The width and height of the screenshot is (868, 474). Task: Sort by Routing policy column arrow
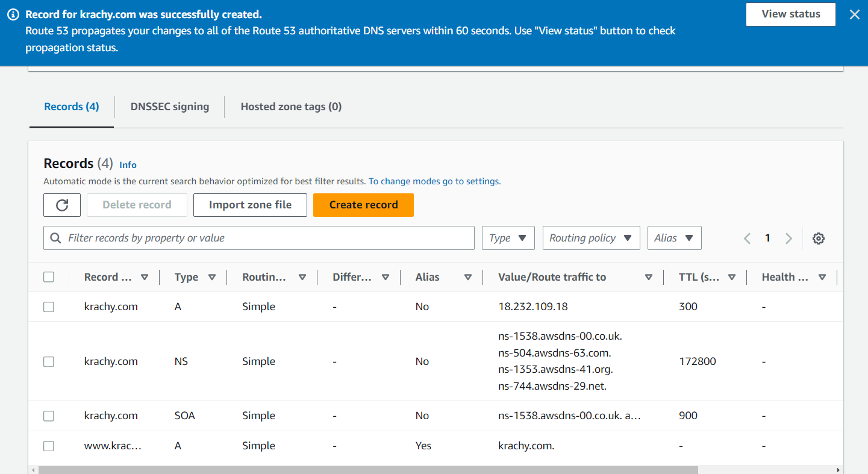(x=302, y=278)
